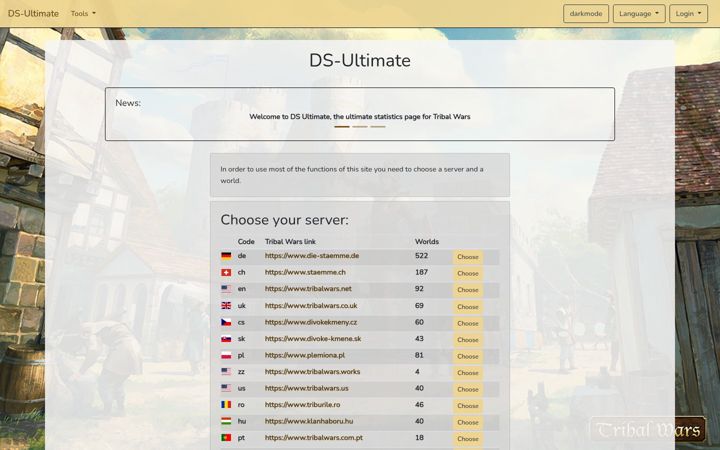The height and width of the screenshot is (450, 720).
Task: Click the Czech flag icon in cs row
Action: [x=226, y=322]
